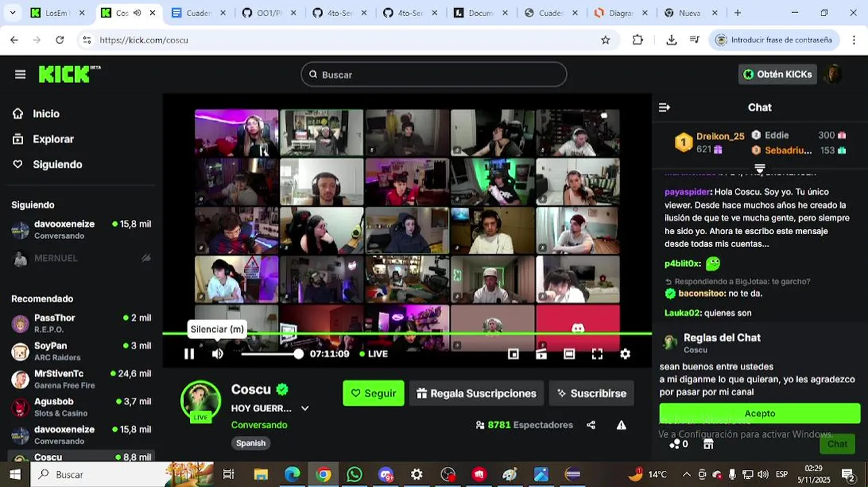Open MERNUEL offline channel
This screenshot has width=868, height=487.
click(81, 258)
